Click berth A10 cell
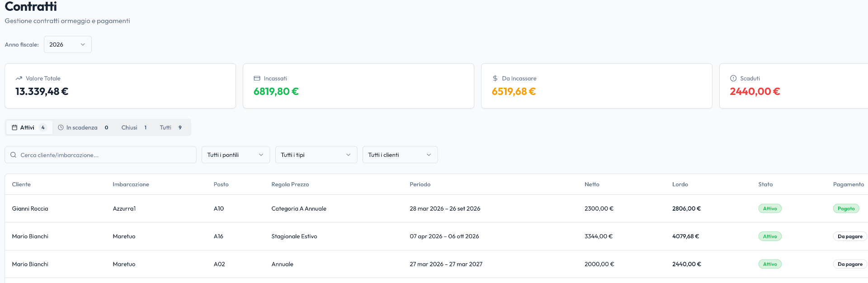 219,208
